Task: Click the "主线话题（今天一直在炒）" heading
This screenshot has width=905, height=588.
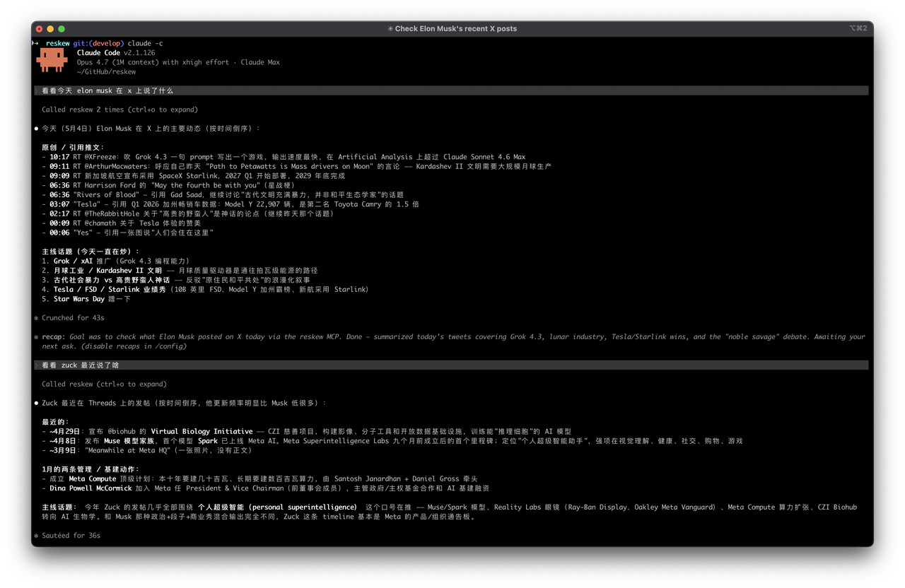Action: click(x=91, y=252)
